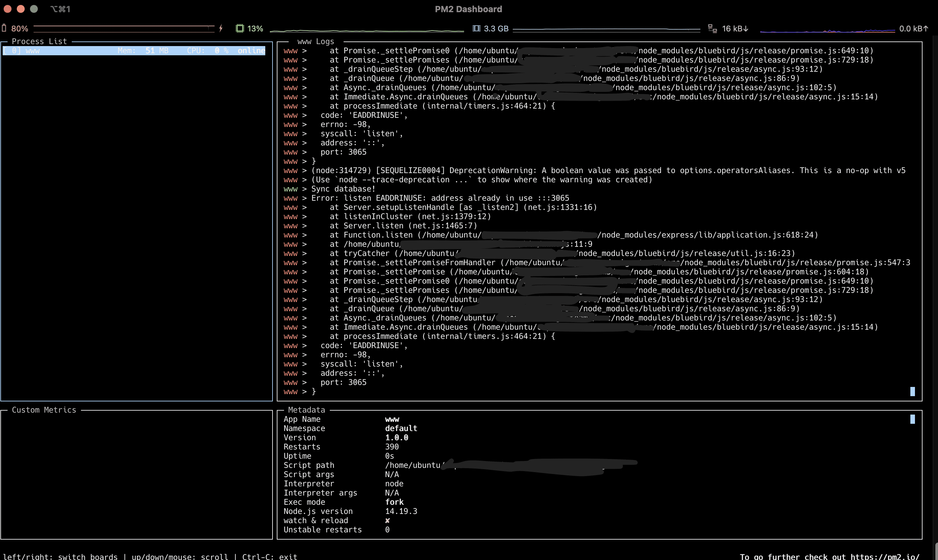Viewport: 938px width, 560px height.
Task: Click the memory icon beside 3.3 GB
Action: [x=476, y=28]
